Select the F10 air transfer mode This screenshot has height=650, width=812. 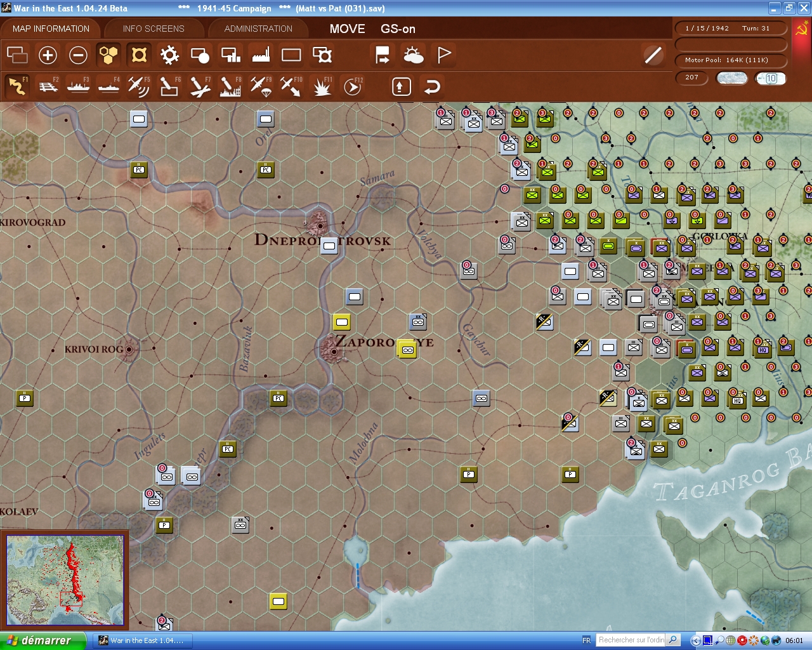tap(291, 86)
